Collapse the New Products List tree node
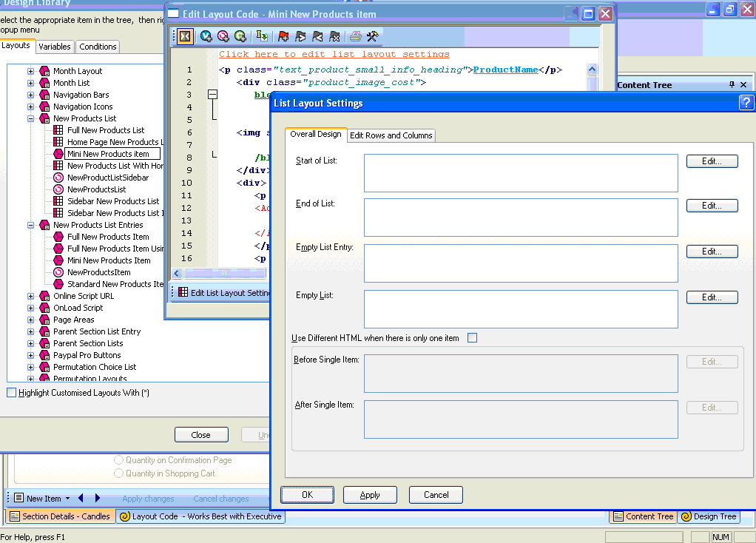 (x=31, y=118)
